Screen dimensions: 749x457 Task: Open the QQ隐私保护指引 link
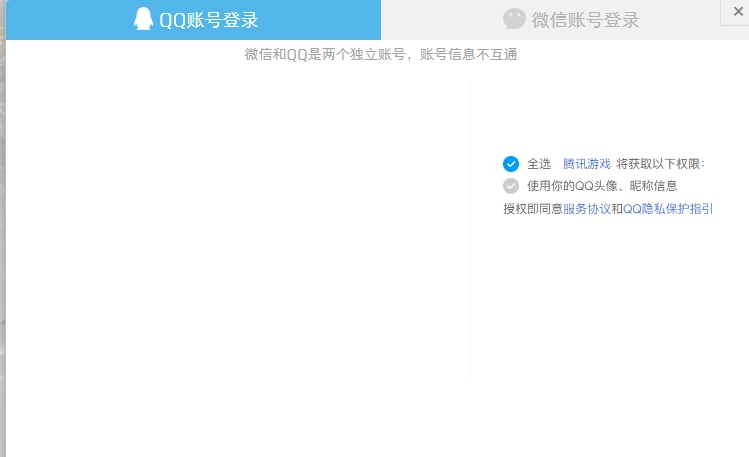668,209
